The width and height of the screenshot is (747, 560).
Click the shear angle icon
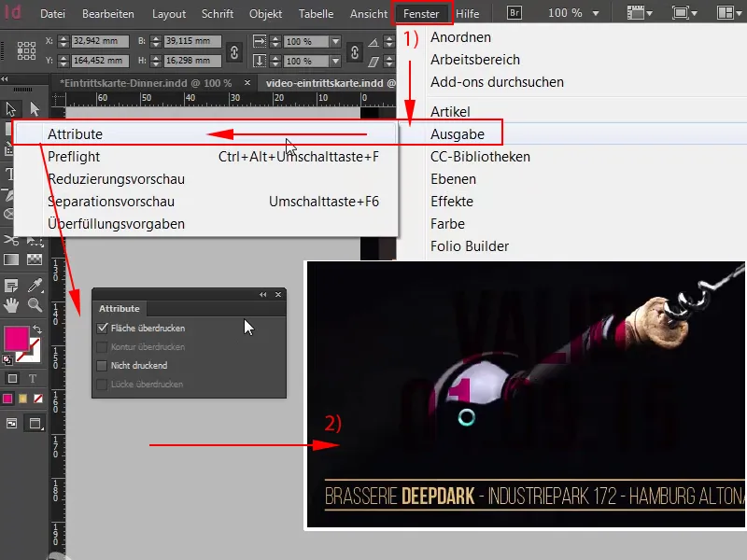373,62
